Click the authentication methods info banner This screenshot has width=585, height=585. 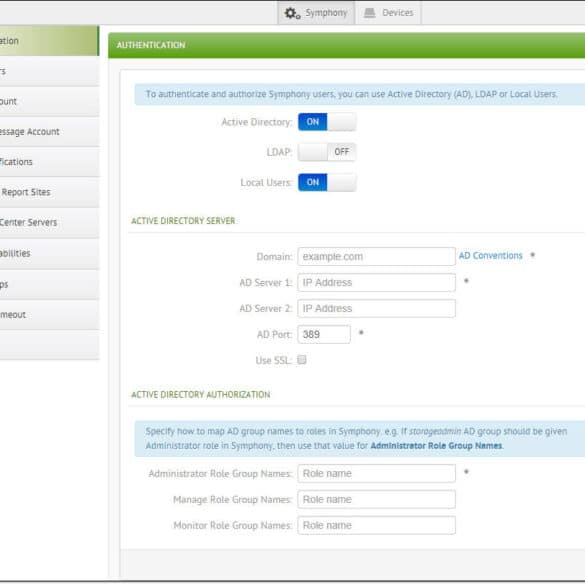tap(360, 94)
